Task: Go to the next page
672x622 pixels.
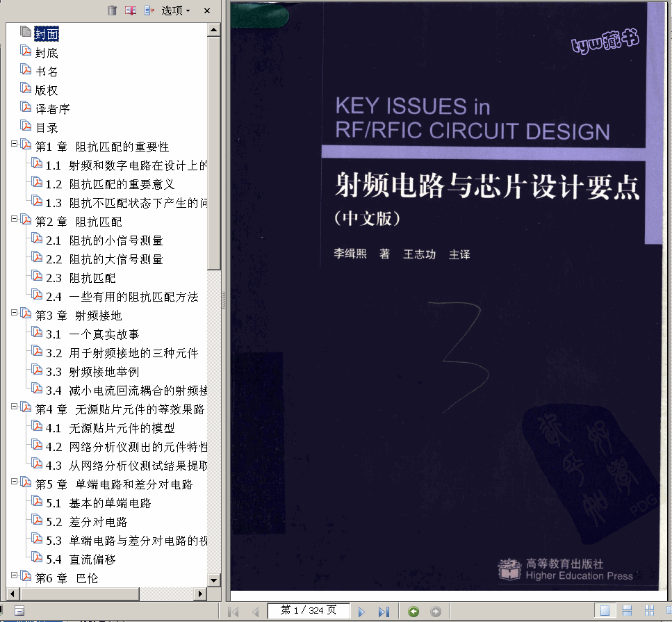Action: point(361,612)
